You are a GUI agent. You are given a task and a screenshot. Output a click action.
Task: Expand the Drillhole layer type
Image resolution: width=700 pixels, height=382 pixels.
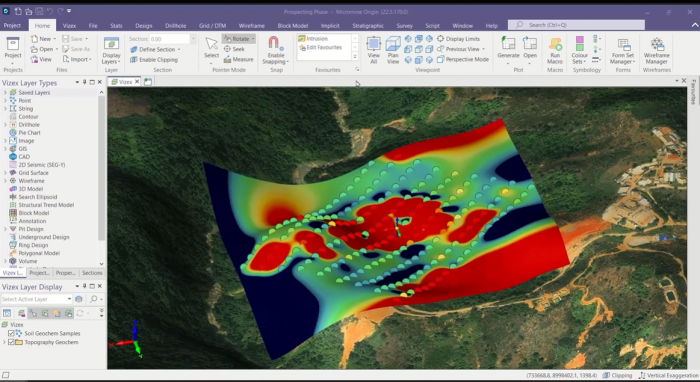click(x=5, y=125)
